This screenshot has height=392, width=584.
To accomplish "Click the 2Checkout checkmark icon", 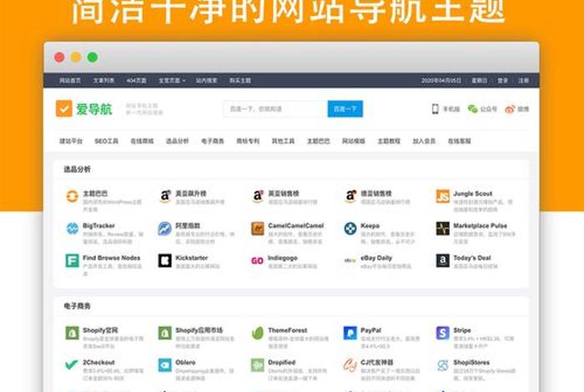I will (x=72, y=364).
